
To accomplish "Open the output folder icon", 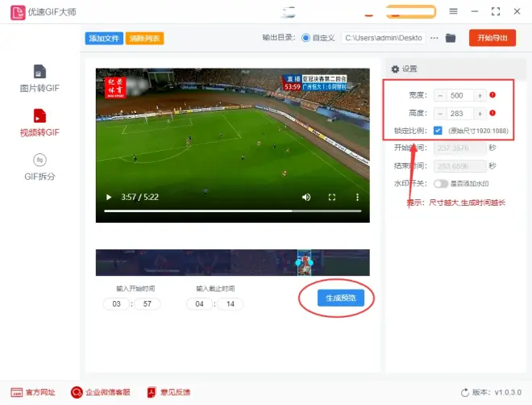I will click(x=451, y=38).
